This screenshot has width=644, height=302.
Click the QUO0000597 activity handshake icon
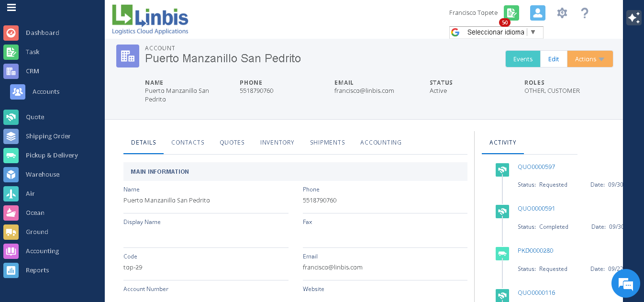(x=502, y=170)
